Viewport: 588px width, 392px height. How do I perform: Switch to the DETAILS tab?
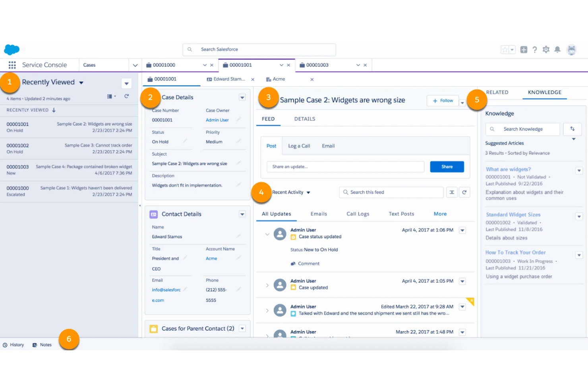[x=304, y=118]
